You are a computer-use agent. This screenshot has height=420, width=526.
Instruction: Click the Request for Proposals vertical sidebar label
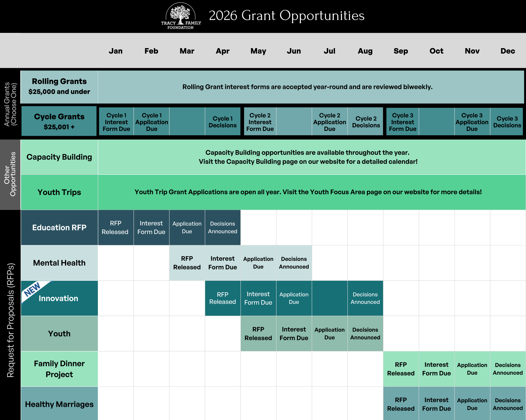pyautogui.click(x=11, y=320)
